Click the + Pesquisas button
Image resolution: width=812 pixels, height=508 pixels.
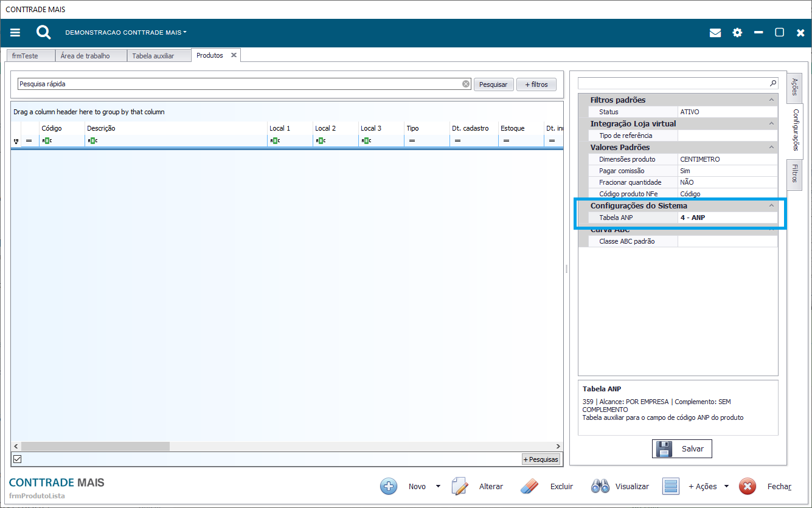pyautogui.click(x=541, y=459)
